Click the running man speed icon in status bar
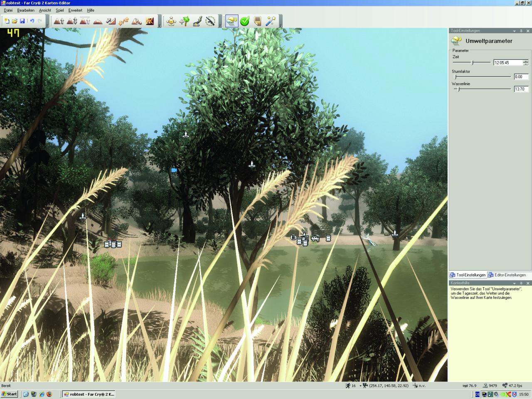The image size is (532, 399). [348, 386]
